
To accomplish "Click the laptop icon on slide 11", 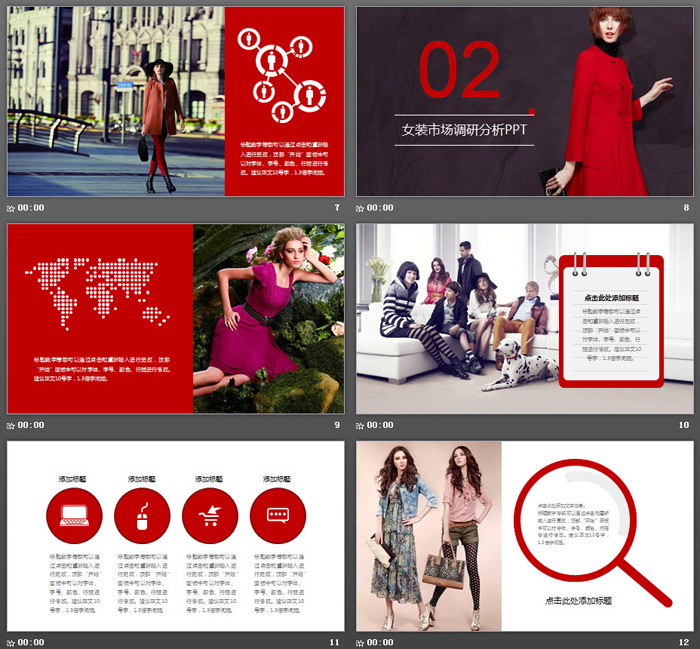I will coord(74,517).
